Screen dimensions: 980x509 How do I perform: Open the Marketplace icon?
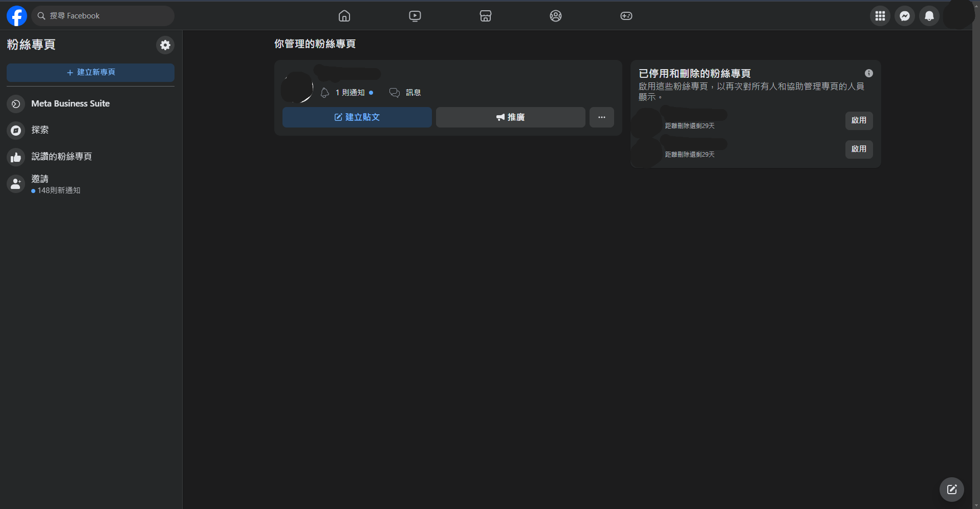[485, 16]
